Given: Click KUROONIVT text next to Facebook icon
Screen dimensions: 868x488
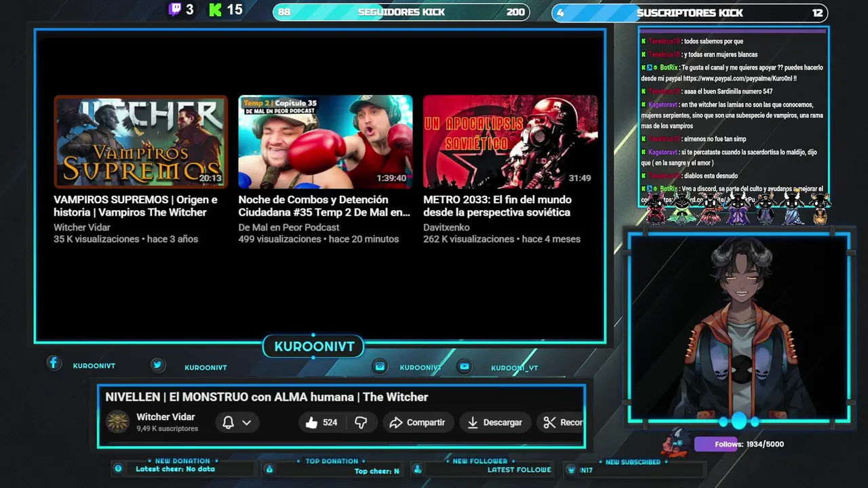Looking at the screenshot, I should coord(94,365).
